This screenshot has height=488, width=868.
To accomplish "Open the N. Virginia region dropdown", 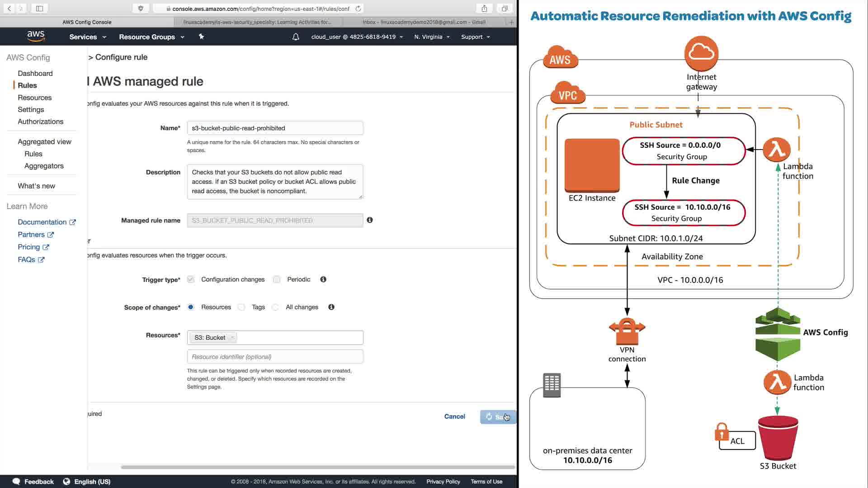I will [432, 37].
